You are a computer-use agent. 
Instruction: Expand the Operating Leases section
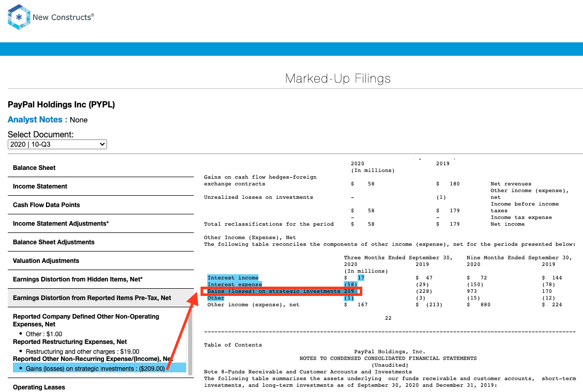click(101, 387)
